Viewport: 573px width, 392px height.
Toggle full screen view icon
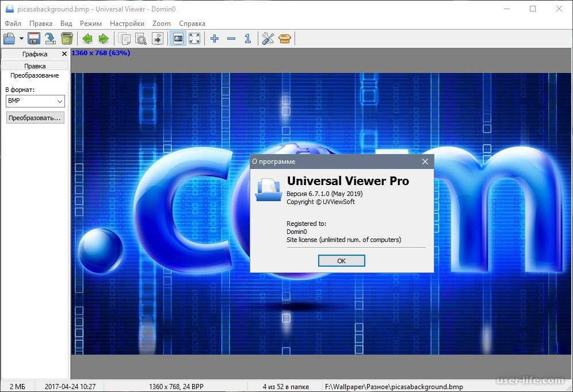[x=195, y=39]
